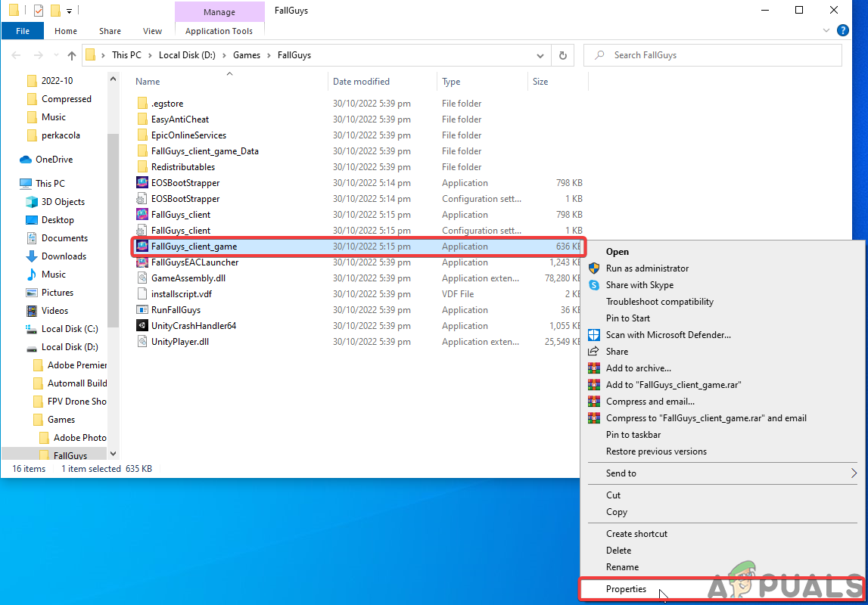Click the Up arrow navigation button
This screenshot has height=605, width=868.
[x=72, y=55]
